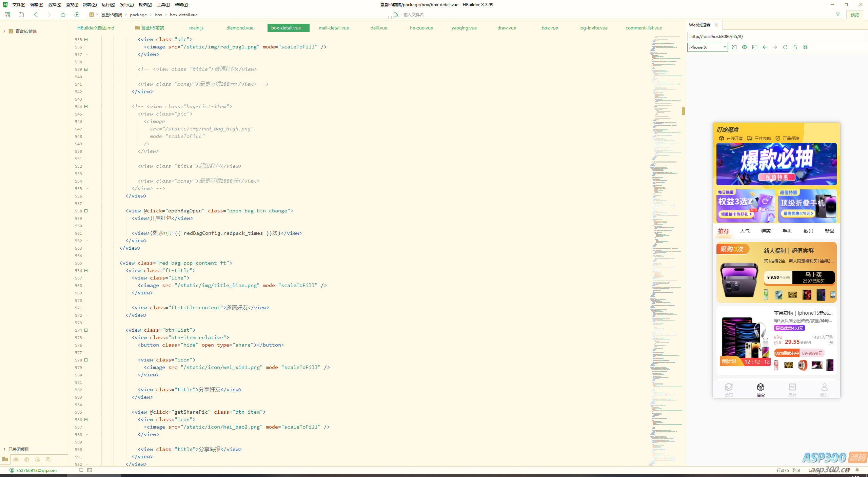Click the editor vertical scrollbar thumb
Screen dimensions: 868x477
tap(683, 111)
